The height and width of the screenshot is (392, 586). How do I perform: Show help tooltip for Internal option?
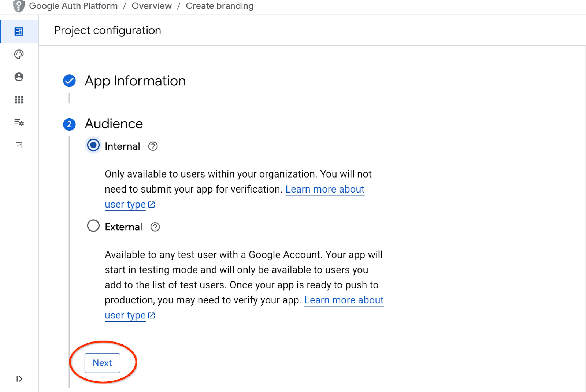pyautogui.click(x=153, y=146)
